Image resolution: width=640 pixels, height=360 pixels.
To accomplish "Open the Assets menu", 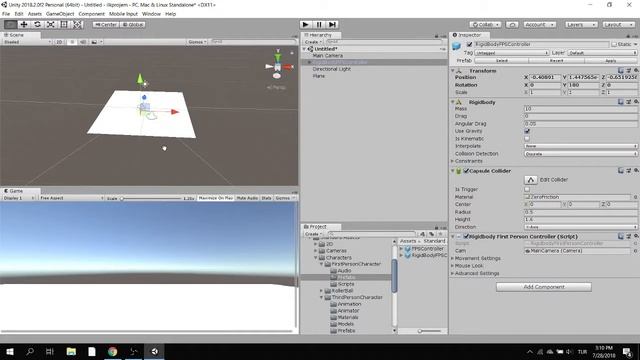I will [35, 14].
